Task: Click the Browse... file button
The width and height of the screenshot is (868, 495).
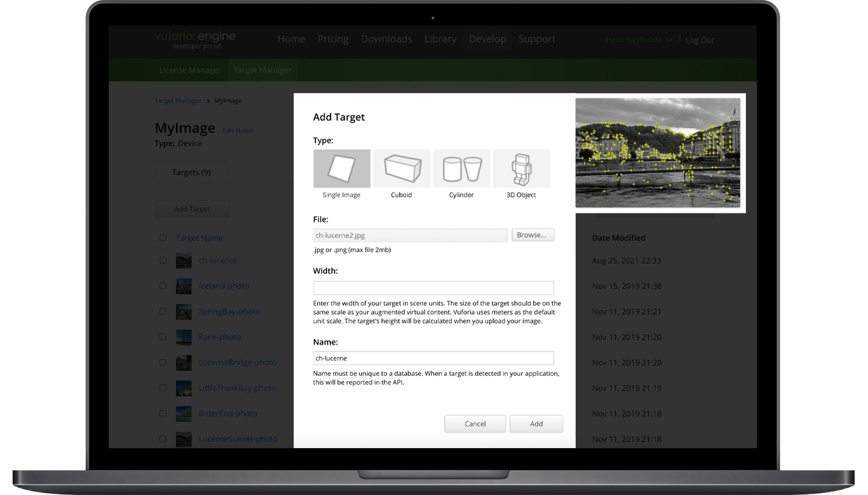Action: pyautogui.click(x=533, y=235)
